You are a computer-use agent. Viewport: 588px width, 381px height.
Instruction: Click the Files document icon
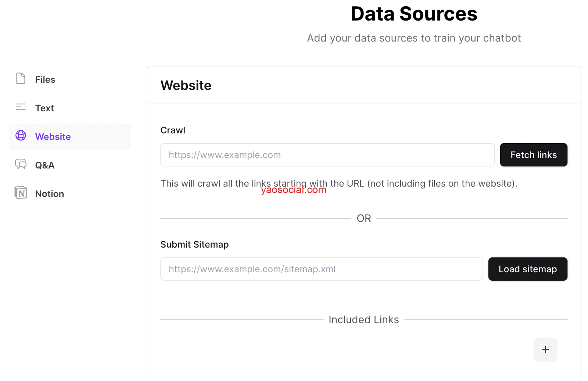[21, 79]
